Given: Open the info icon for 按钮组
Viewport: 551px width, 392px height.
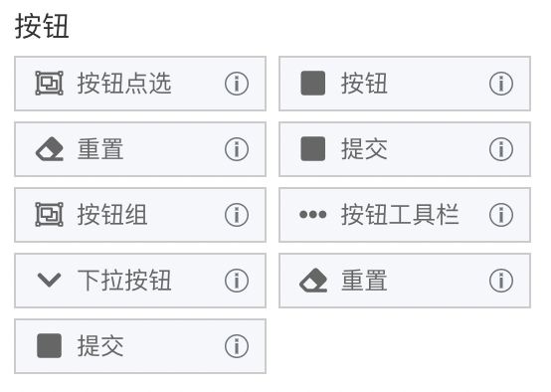Looking at the screenshot, I should (x=237, y=215).
